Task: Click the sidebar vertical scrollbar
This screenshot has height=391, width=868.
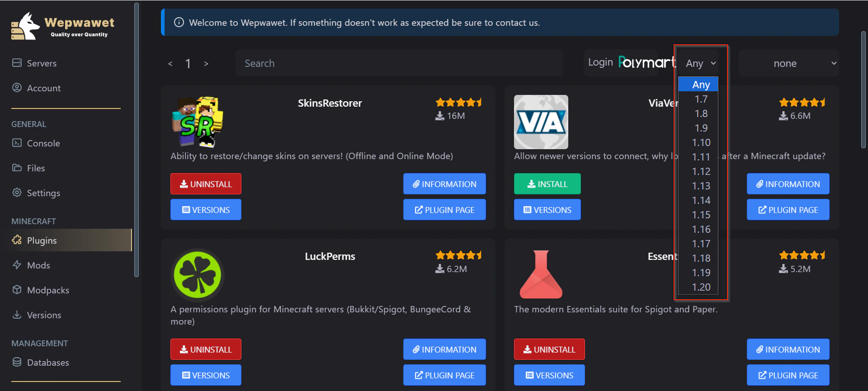Action: coord(137,140)
